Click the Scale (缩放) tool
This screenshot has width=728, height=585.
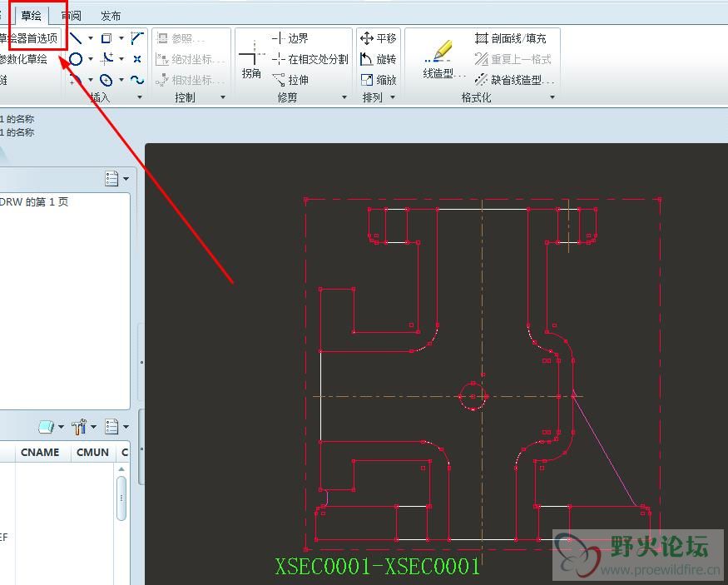tap(379, 80)
